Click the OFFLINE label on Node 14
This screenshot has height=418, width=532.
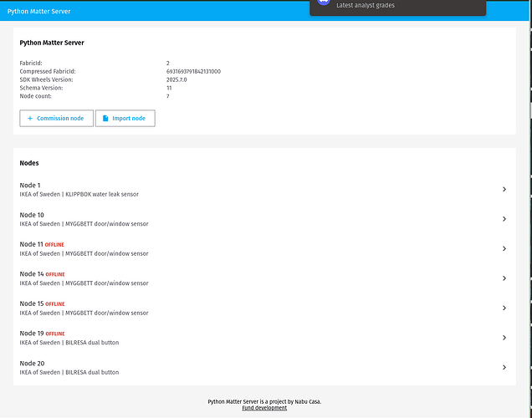click(55, 274)
